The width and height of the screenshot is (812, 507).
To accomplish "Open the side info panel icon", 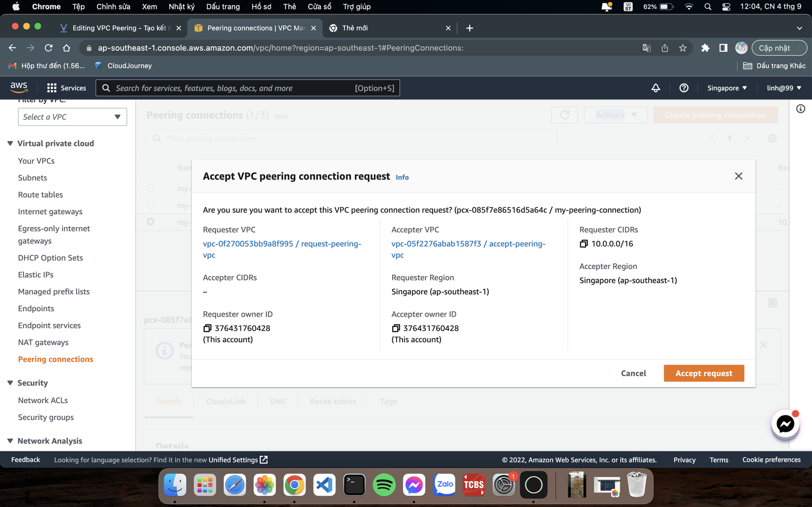I will point(801,109).
